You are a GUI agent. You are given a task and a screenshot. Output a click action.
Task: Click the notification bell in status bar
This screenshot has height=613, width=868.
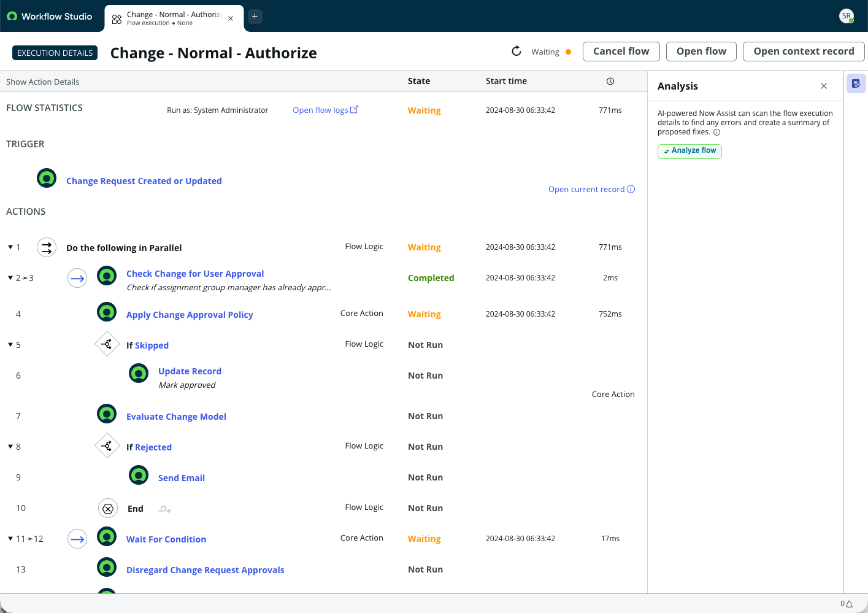pyautogui.click(x=850, y=604)
